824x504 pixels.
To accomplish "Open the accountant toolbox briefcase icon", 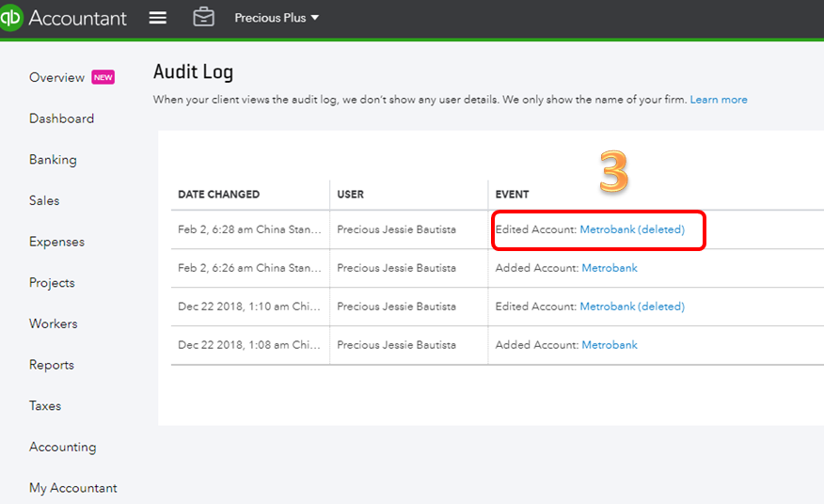I will (203, 17).
